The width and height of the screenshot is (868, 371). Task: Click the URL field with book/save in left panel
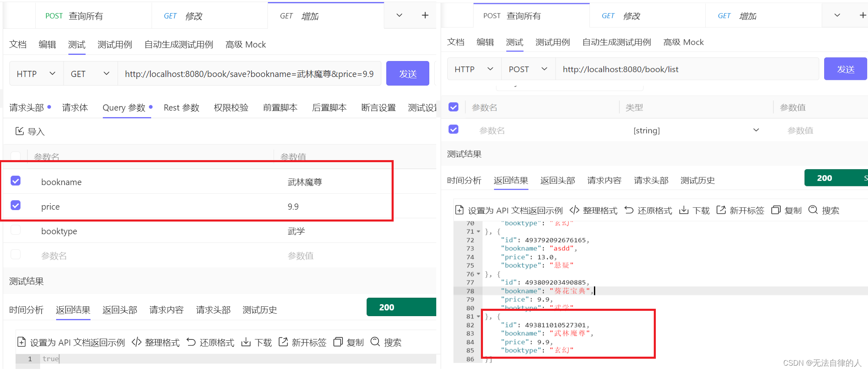point(249,74)
